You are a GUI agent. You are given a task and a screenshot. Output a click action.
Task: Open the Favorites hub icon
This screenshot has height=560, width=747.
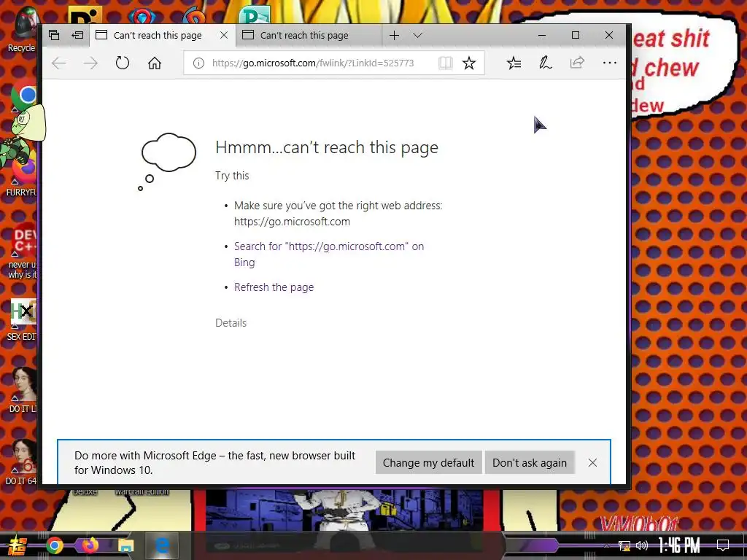coord(514,63)
